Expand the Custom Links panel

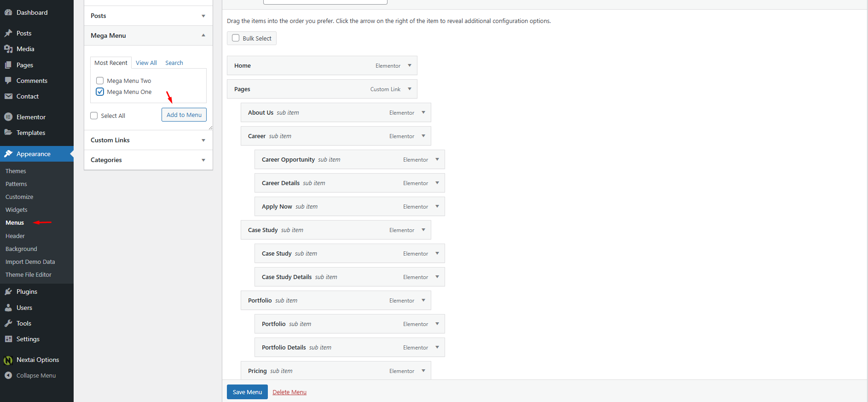pos(203,140)
